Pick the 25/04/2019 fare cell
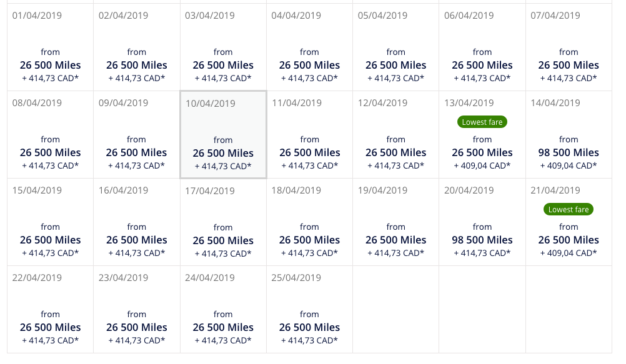Screen dimensions: 626x364 [x=309, y=309]
